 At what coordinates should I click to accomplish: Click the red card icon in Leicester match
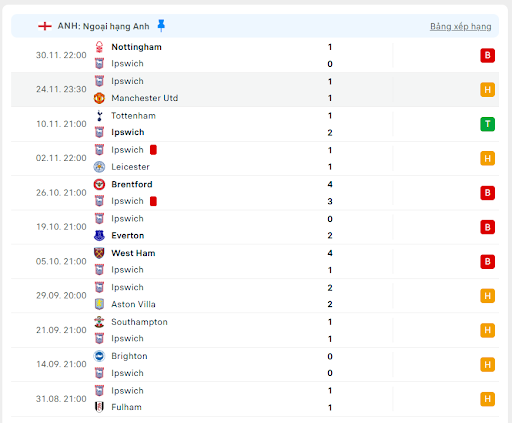click(153, 150)
